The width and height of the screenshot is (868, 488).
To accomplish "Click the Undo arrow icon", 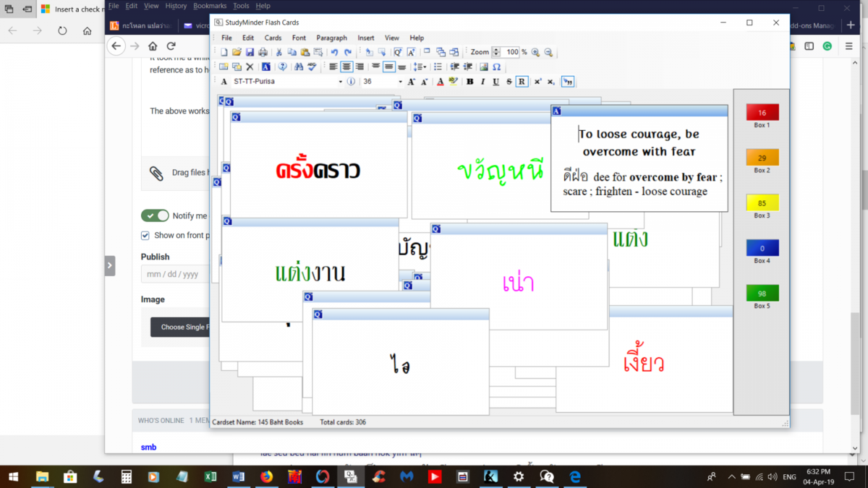I will (x=334, y=53).
